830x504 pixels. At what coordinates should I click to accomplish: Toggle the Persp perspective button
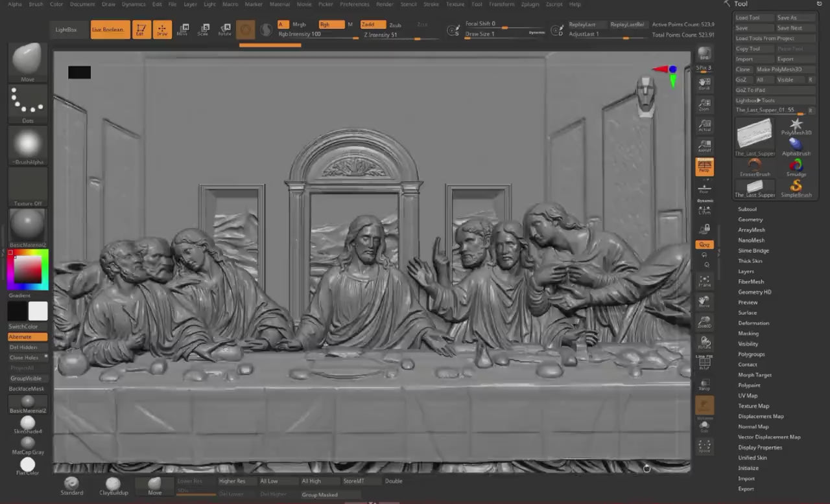(x=704, y=167)
